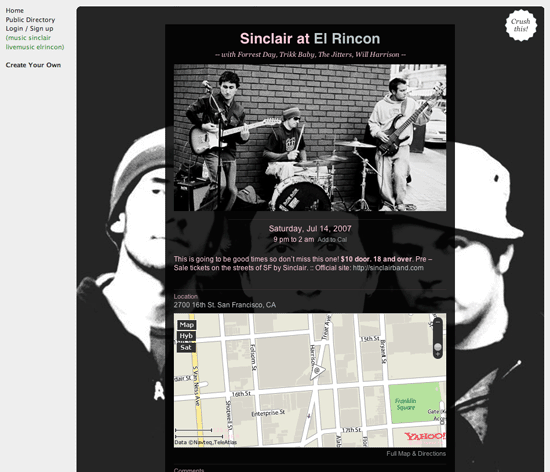Click the $10 door. 18 and over text
Screen dimensions: 550x472
coord(376,259)
